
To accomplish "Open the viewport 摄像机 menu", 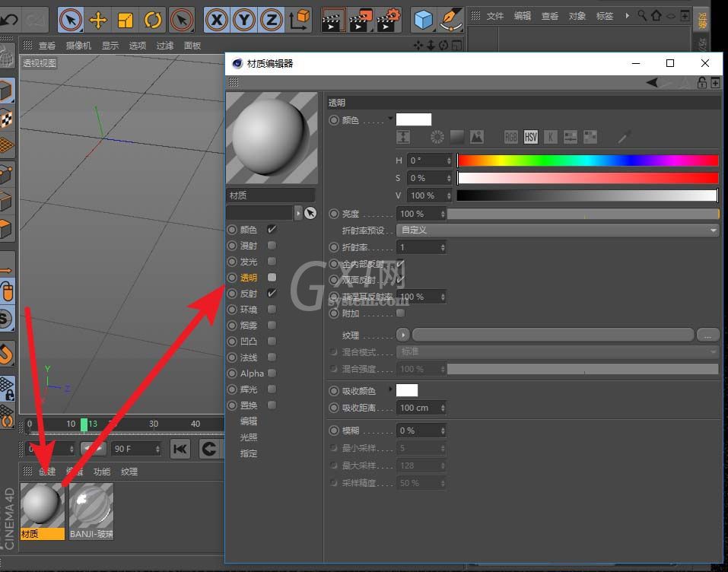I will click(x=78, y=46).
